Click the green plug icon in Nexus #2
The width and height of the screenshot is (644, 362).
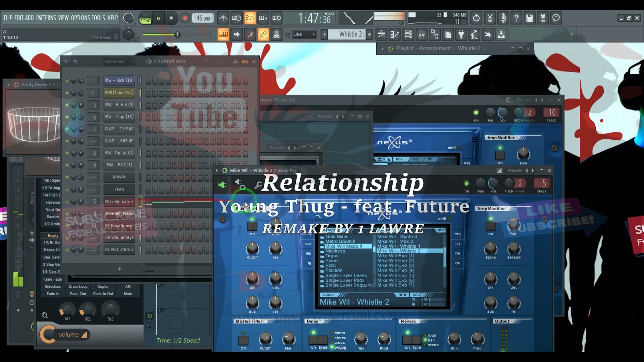pos(222,185)
